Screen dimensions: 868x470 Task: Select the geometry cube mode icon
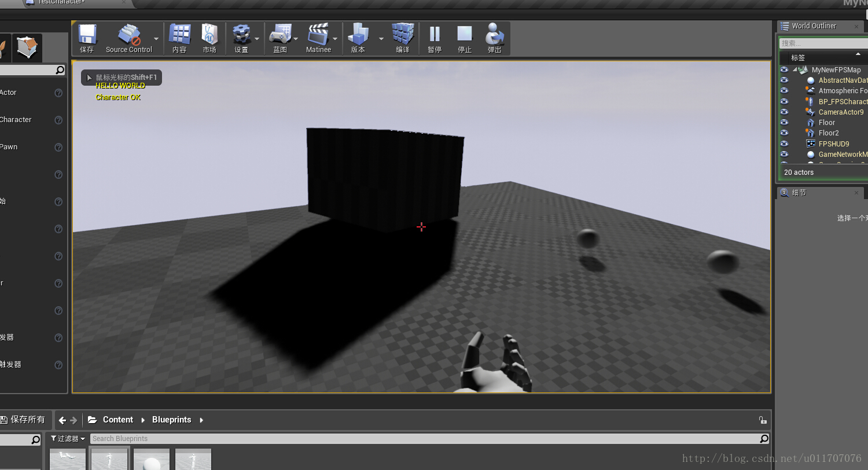(27, 48)
